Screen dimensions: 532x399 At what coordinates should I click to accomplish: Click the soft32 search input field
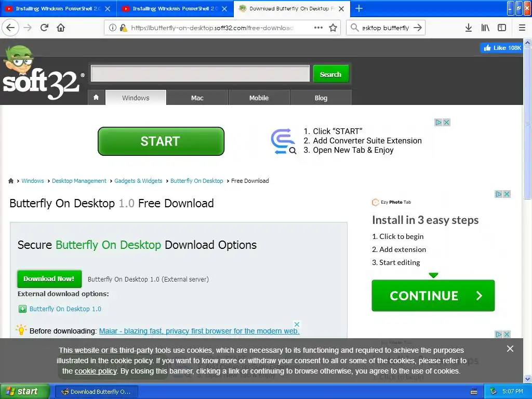200,74
